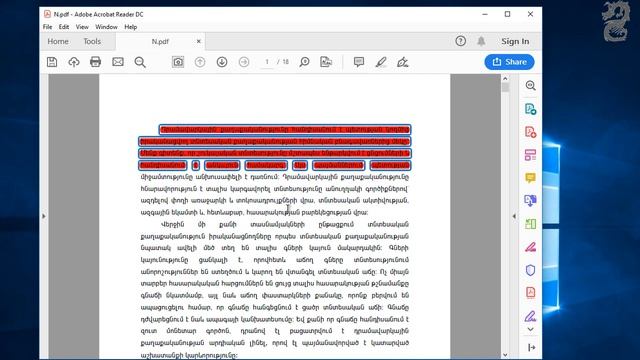Go to the next page with the down arrow
Screen dimensions: 640x360
(222, 62)
